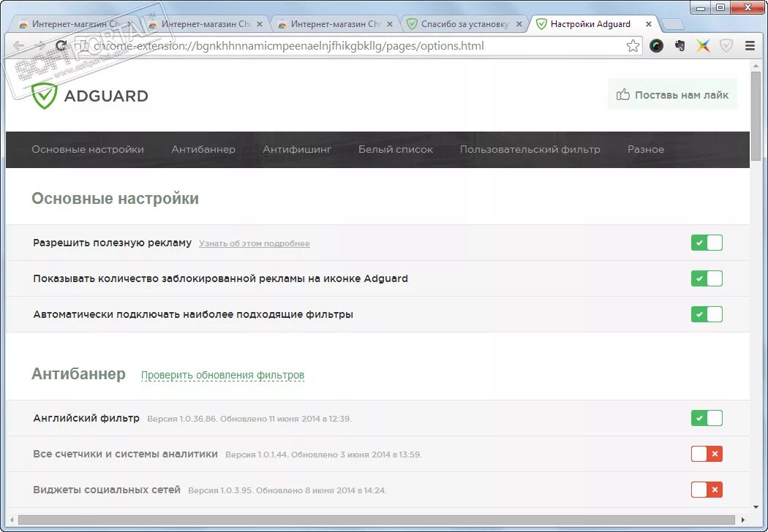Open the Evernote elephant extension
The height and width of the screenshot is (532, 768).
[679, 46]
